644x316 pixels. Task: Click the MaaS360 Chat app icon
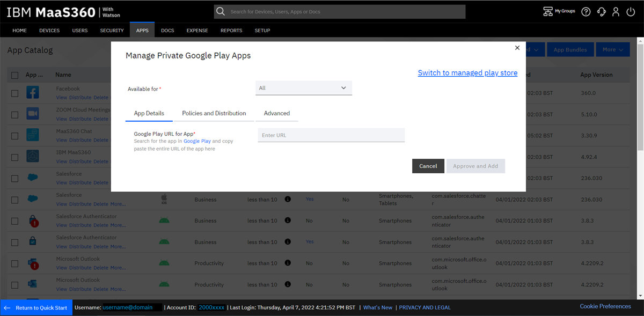pos(33,134)
